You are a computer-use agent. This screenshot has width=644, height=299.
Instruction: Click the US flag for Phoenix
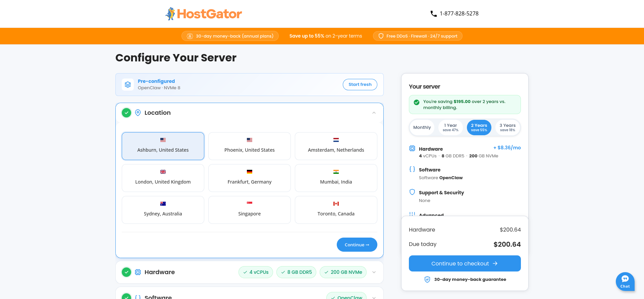250,140
